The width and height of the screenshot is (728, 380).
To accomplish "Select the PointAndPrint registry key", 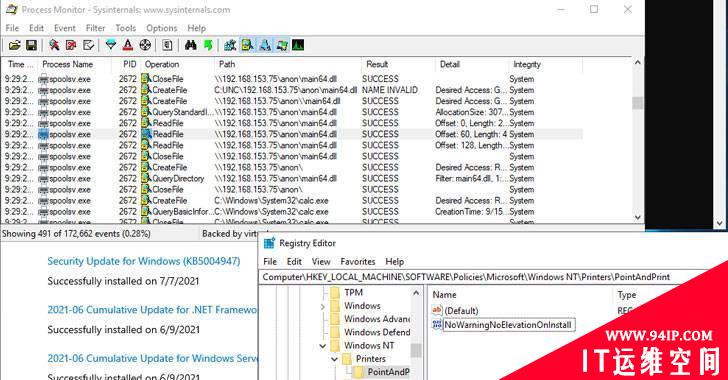I will tap(388, 372).
